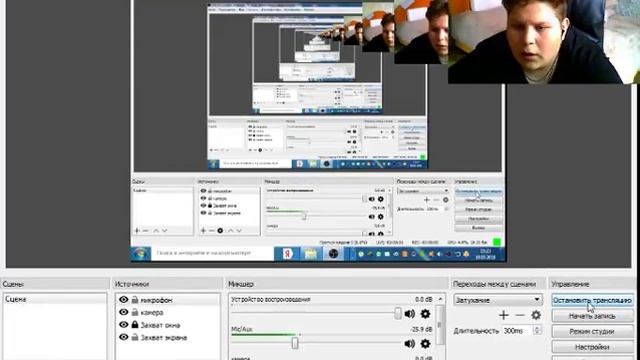Hide the Захват экрана source
The image size is (640, 360).
click(123, 337)
